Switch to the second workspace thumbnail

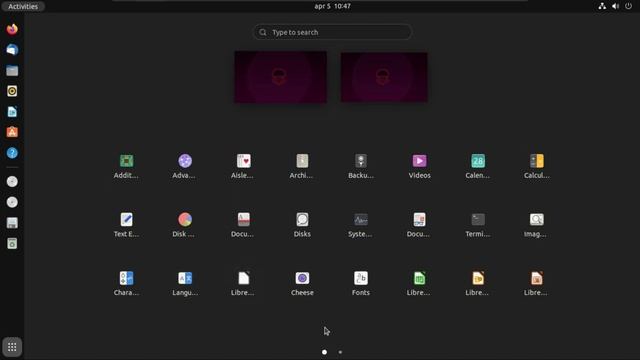pyautogui.click(x=384, y=77)
